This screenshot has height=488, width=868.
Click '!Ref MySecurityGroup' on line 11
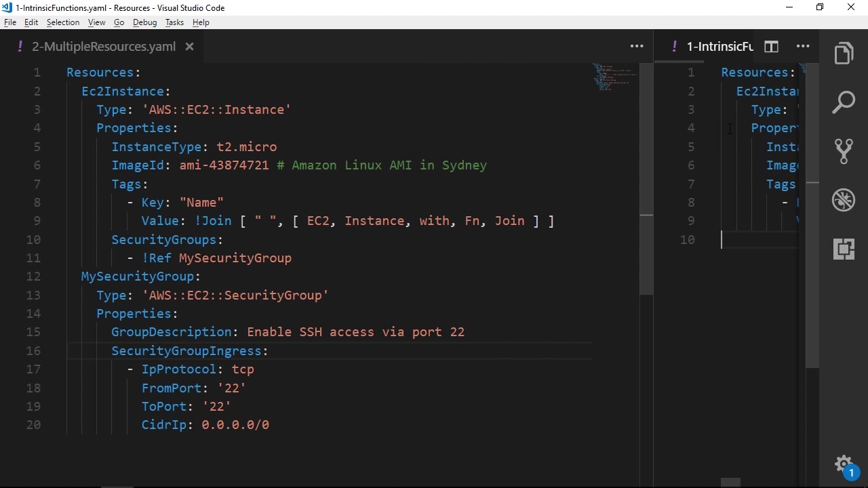coord(217,258)
